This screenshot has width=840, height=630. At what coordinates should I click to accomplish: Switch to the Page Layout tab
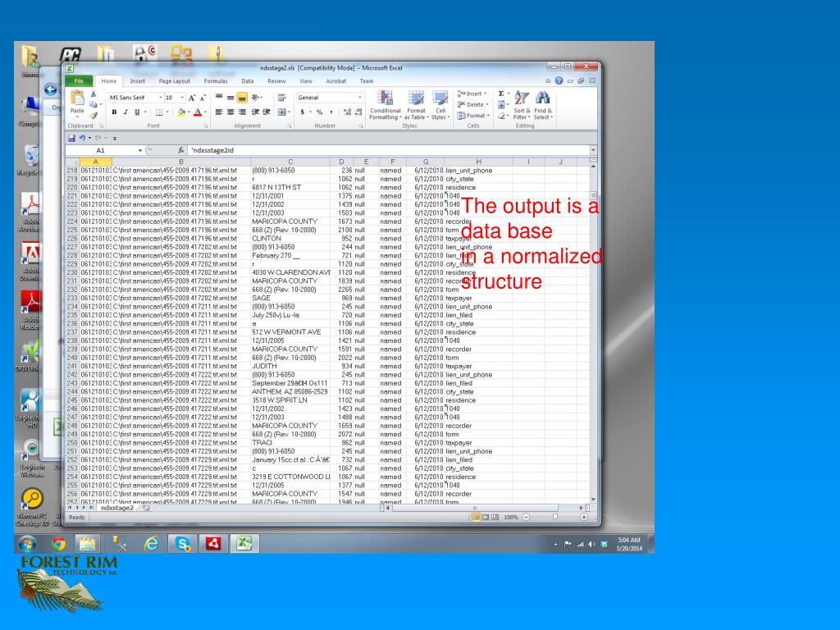tap(175, 81)
